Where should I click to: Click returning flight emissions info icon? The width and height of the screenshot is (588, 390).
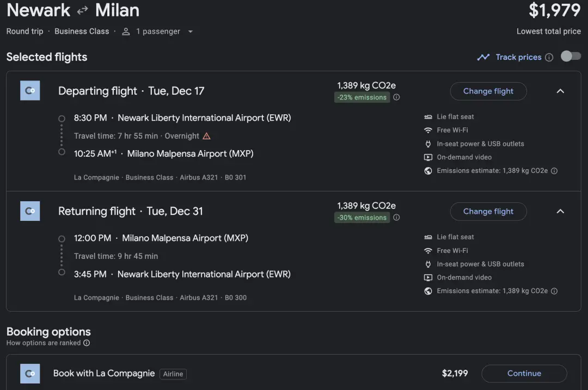(x=396, y=218)
